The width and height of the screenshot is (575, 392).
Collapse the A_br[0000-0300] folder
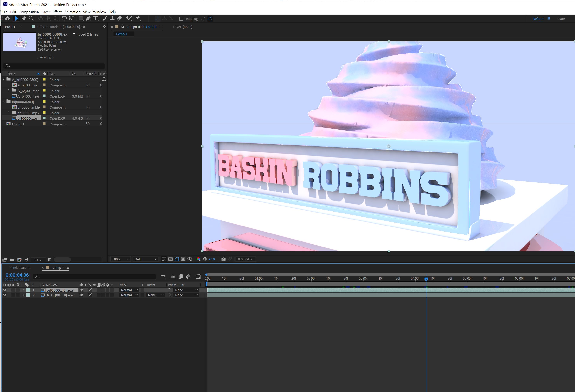point(4,80)
